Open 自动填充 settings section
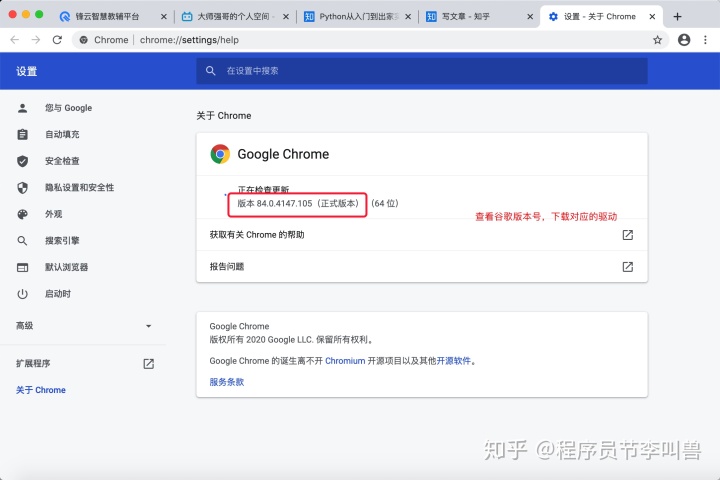Screen dimensions: 720x480 pos(62,135)
